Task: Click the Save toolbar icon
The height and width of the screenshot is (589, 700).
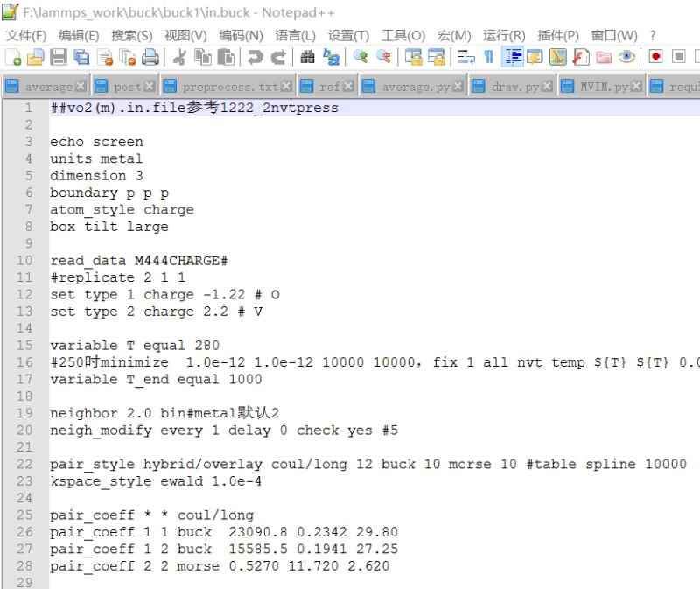Action: pos(59,58)
